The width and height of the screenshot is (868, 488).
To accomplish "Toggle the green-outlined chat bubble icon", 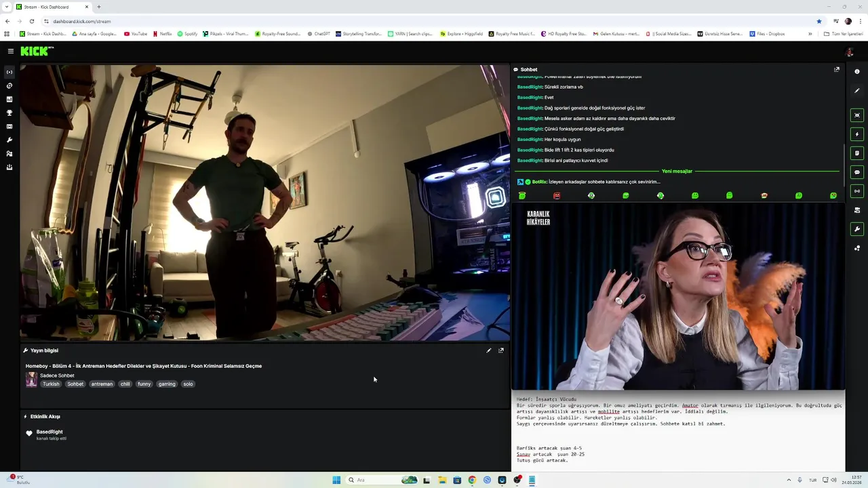I will [x=857, y=172].
